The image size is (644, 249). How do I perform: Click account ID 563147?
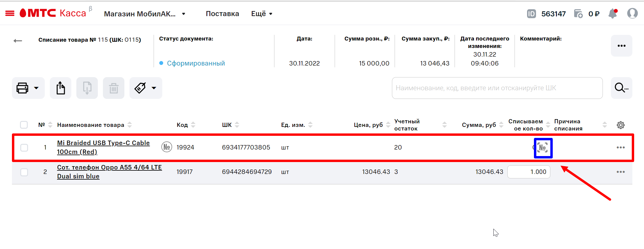(553, 14)
